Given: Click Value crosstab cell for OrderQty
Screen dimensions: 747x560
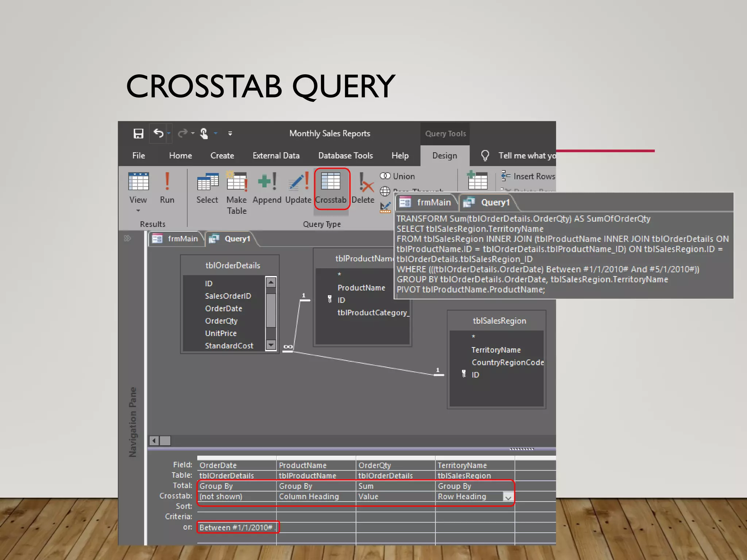Looking at the screenshot, I should 395,497.
